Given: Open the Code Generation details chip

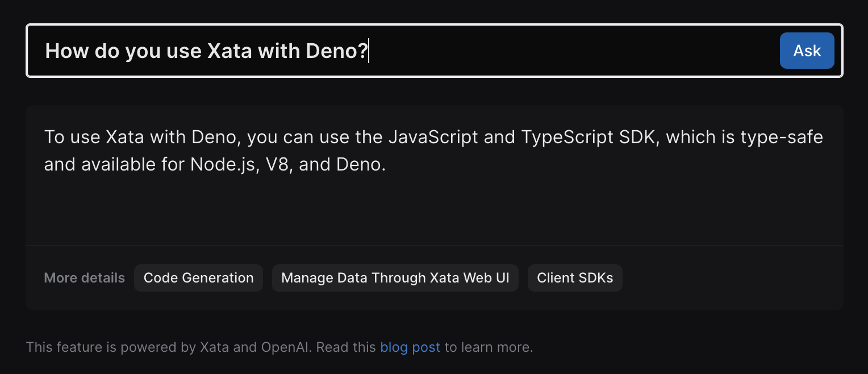Looking at the screenshot, I should (x=198, y=278).
